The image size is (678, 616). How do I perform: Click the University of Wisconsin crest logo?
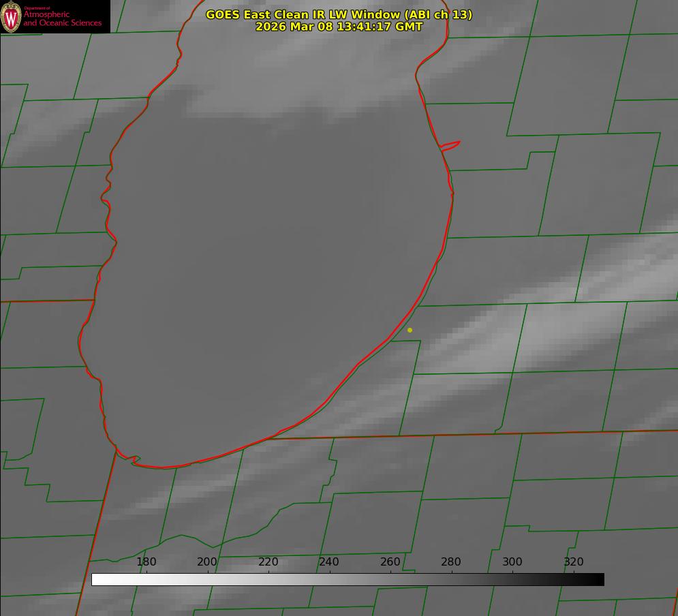tap(11, 16)
